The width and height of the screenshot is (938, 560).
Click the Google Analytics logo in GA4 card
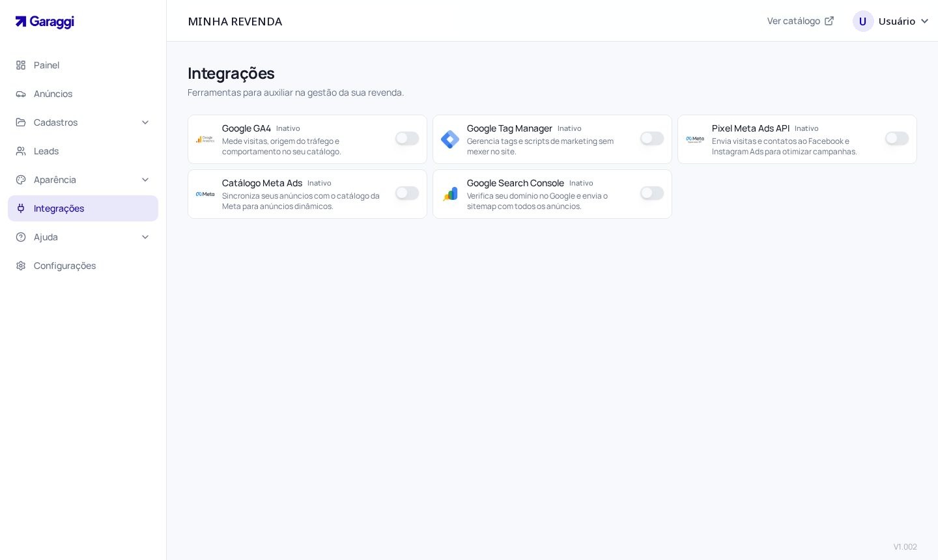[205, 139]
